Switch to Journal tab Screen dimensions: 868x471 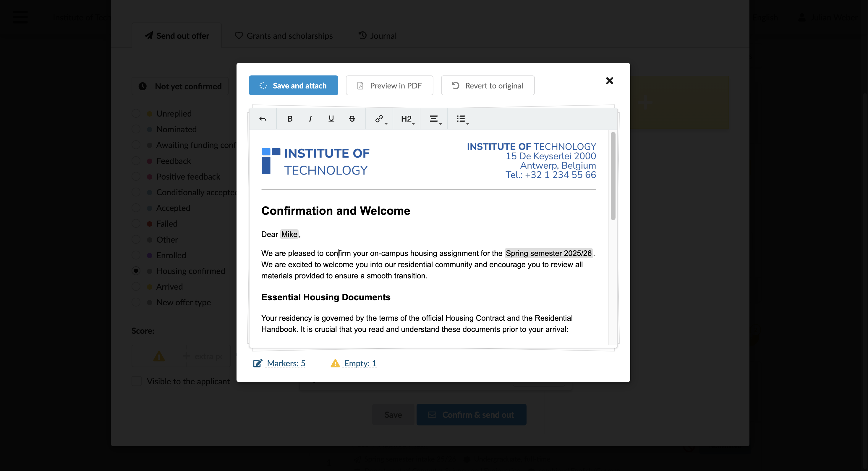377,36
